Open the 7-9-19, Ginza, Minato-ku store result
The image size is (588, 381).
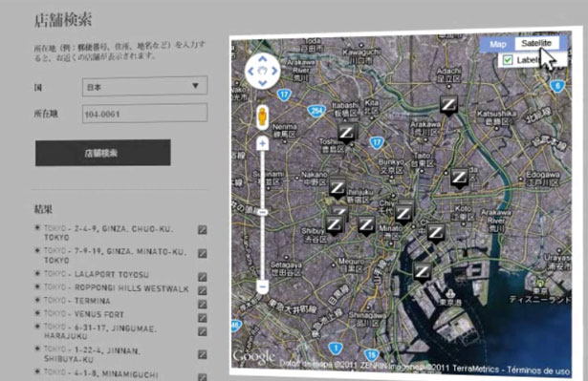coord(115,256)
